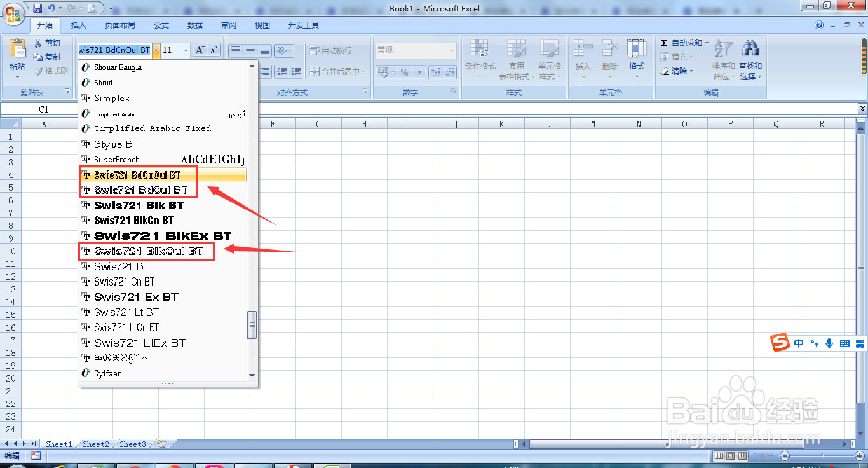Screen dimensions: 868x468
Task: Undo the last action
Action: pyautogui.click(x=51, y=8)
